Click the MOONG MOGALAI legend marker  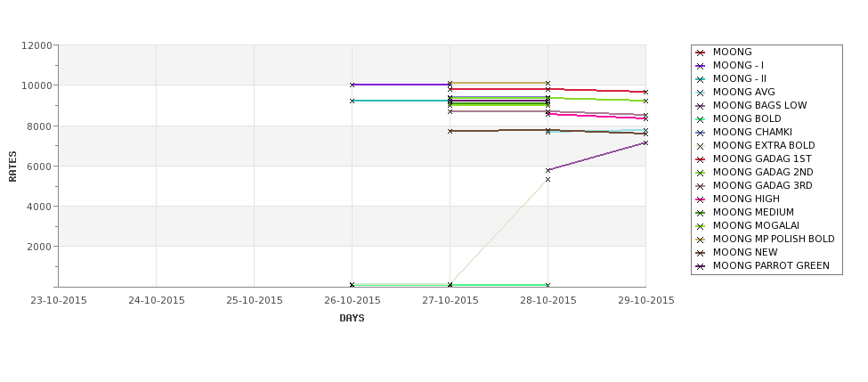[701, 226]
